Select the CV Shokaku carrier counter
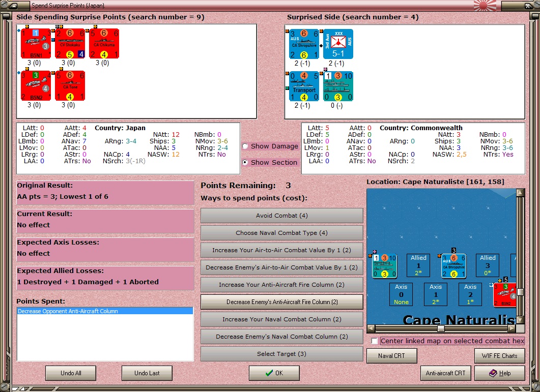The image size is (540, 392). pyautogui.click(x=70, y=43)
